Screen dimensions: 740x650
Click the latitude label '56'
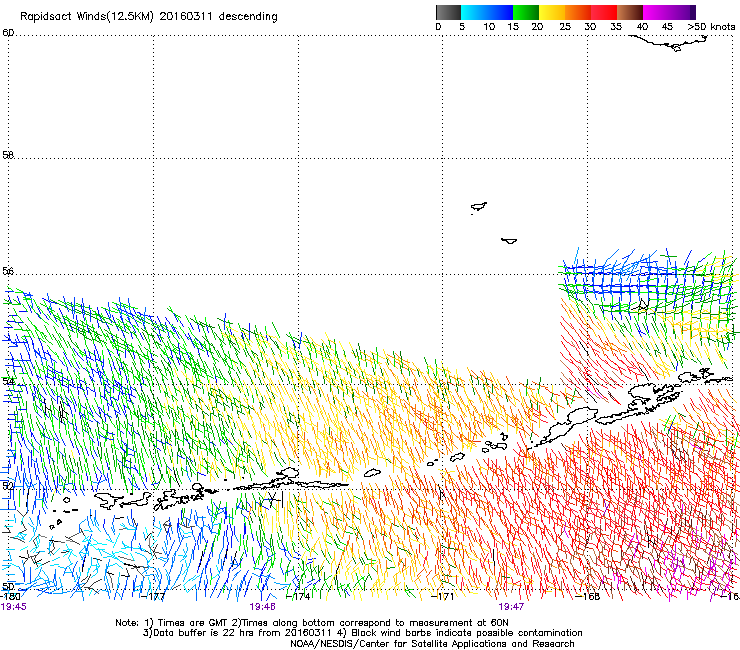point(8,271)
